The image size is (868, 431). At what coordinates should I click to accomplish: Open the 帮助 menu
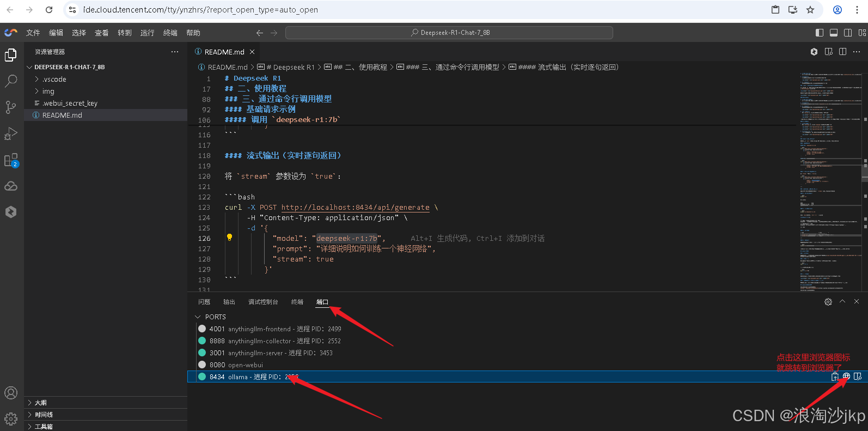coord(193,33)
